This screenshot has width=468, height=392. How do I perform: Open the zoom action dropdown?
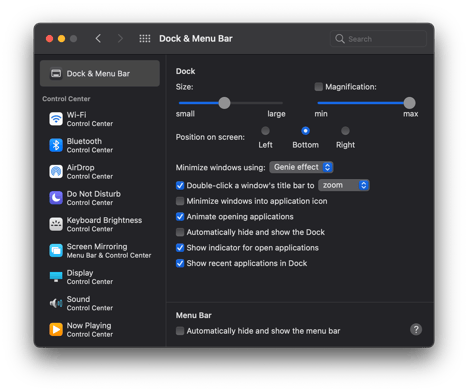(x=344, y=185)
